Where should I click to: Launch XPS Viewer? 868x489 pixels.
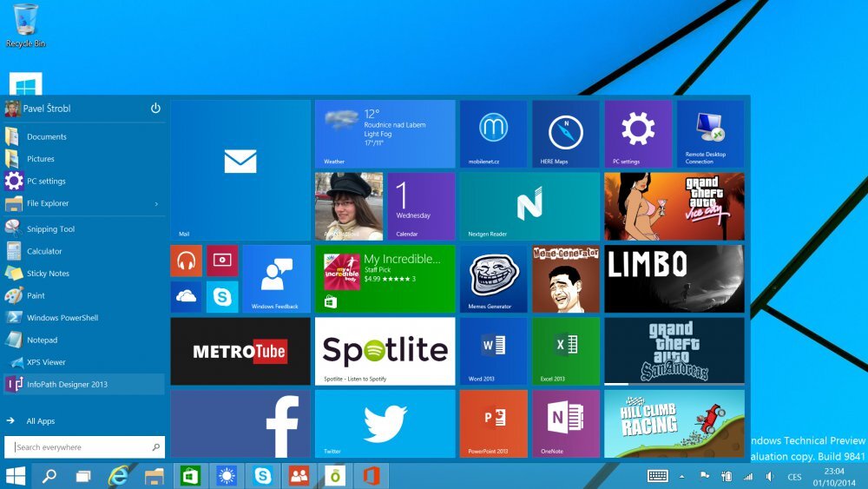tap(84, 361)
